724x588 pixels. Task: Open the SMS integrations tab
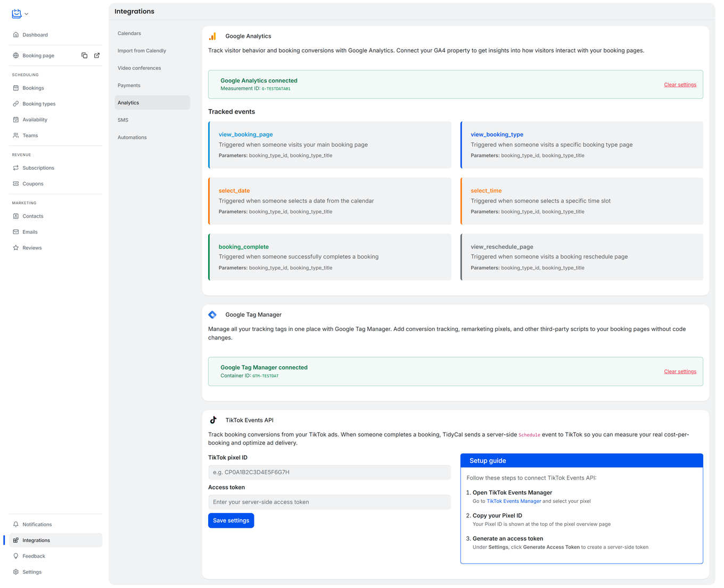(152, 120)
